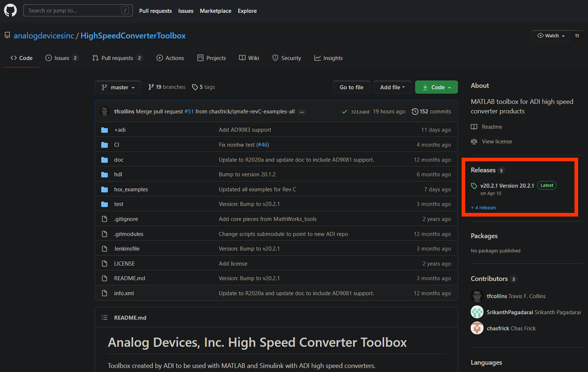Image resolution: width=588 pixels, height=372 pixels.
Task: Expand commit message ellipsis button
Action: 302,112
